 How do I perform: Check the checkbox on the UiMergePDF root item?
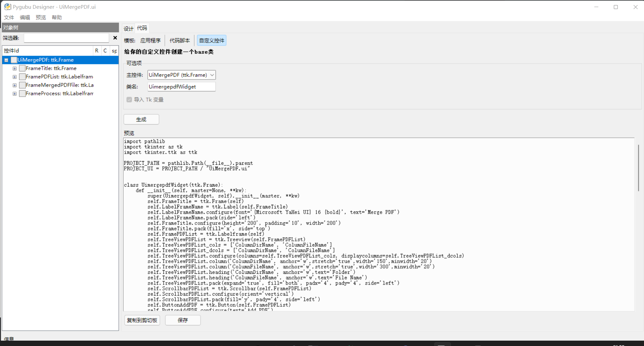[14, 60]
